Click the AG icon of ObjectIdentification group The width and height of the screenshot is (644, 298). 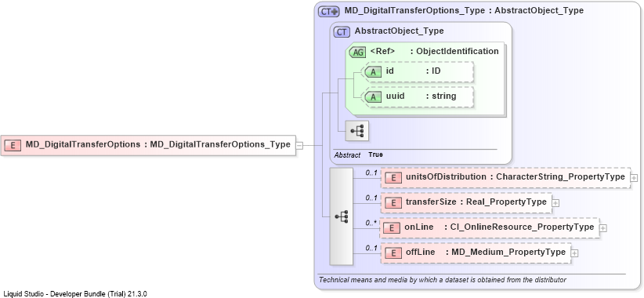[x=357, y=53]
